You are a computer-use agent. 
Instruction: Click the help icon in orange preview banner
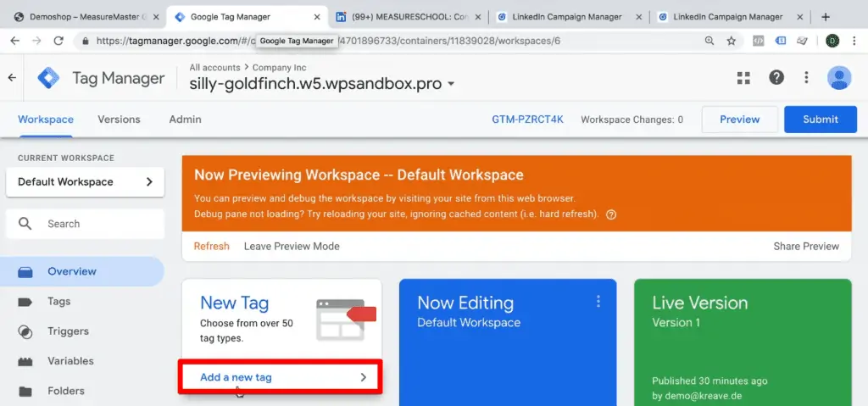[x=611, y=215]
